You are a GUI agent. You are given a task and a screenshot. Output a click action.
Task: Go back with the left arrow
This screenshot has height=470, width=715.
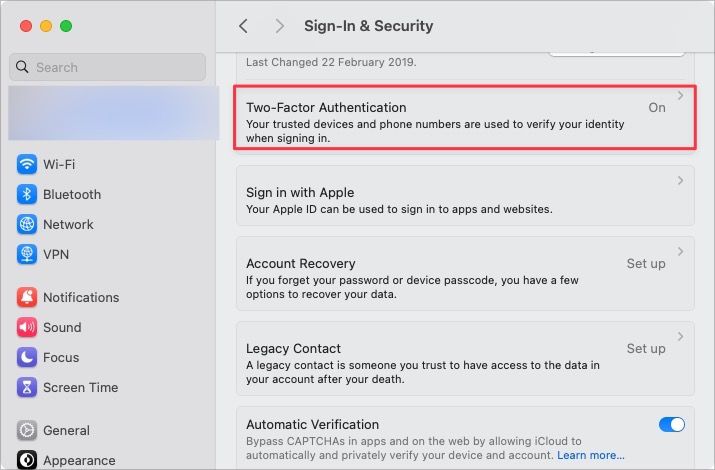[x=243, y=26]
